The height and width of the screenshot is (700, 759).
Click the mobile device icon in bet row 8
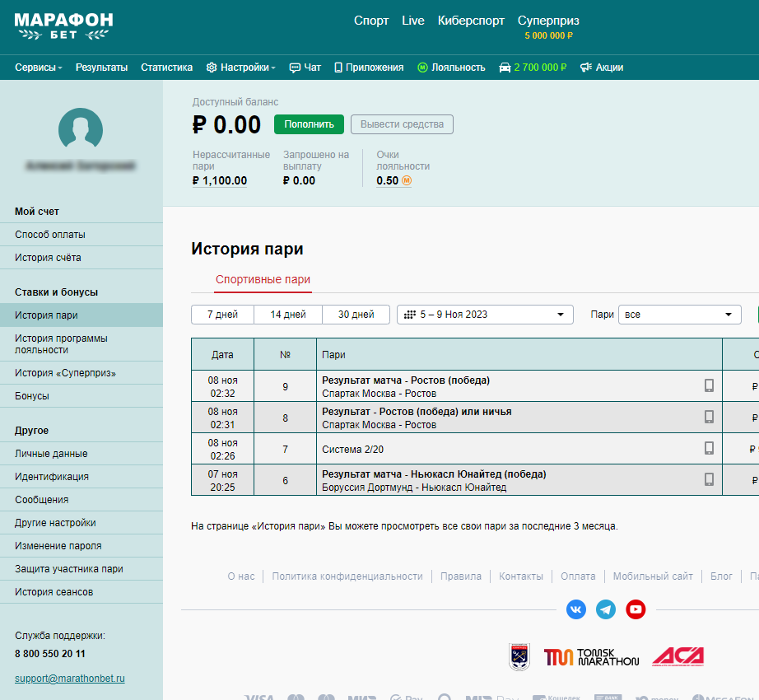pyautogui.click(x=709, y=417)
